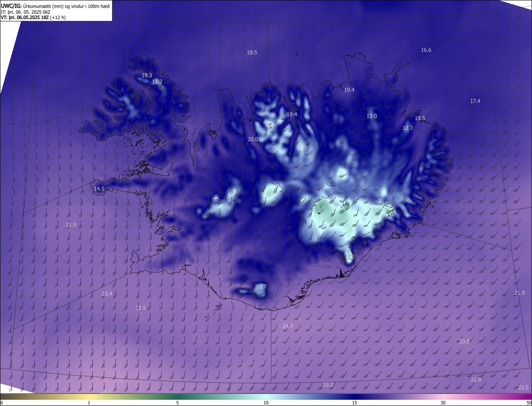The image size is (532, 406).
Task: Click the 21.9 value label at the eastern edge
Action: pos(520,293)
